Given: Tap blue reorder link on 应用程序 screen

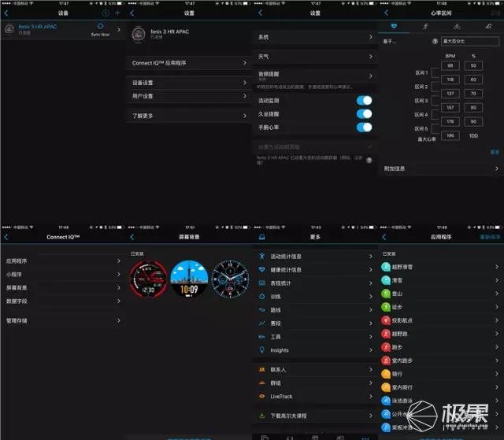Looking at the screenshot, I should (490, 237).
